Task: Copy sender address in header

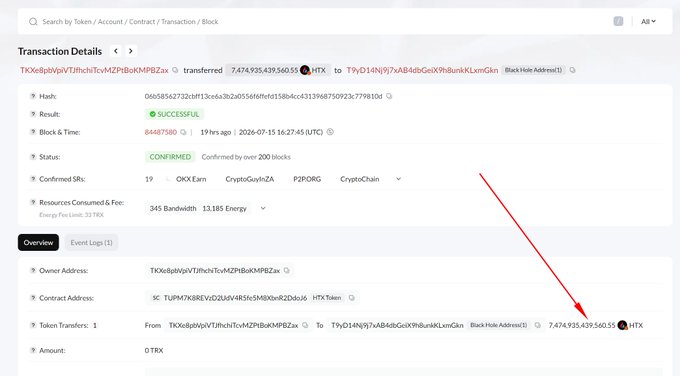Action: coord(175,70)
